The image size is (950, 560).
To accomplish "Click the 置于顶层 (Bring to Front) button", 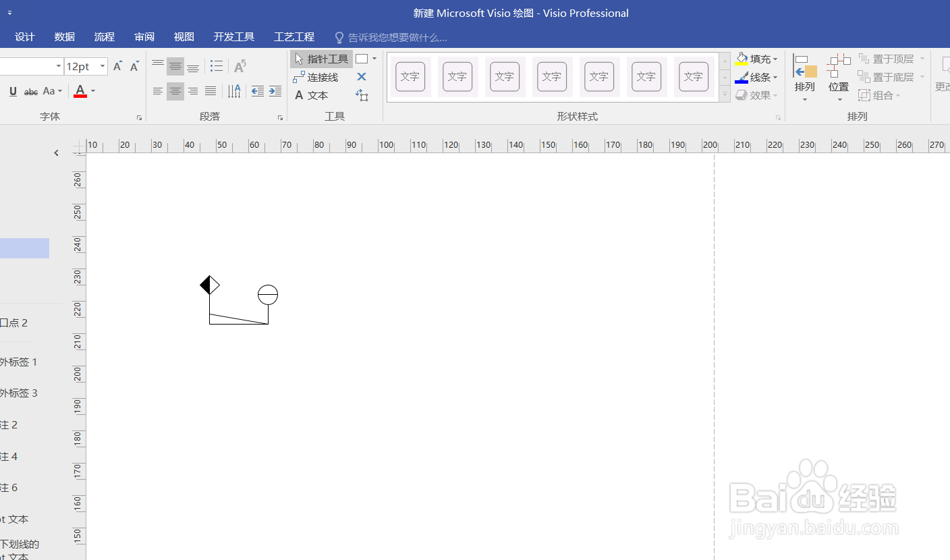I will [892, 58].
